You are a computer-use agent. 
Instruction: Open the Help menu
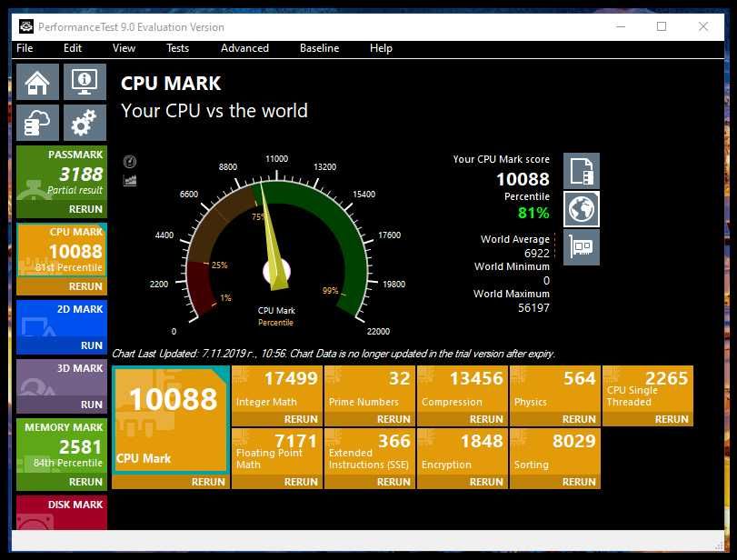coord(381,48)
